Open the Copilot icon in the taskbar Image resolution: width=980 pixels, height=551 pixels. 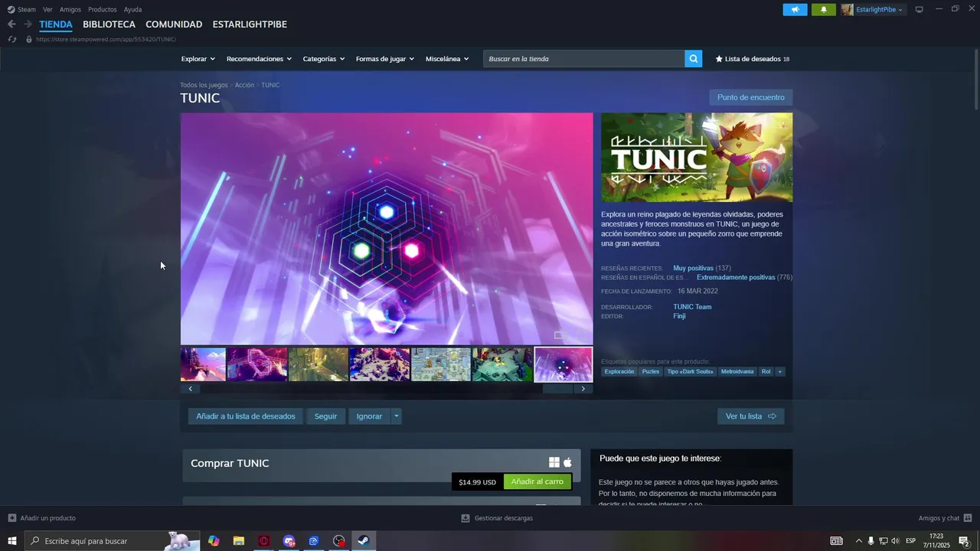tap(214, 541)
